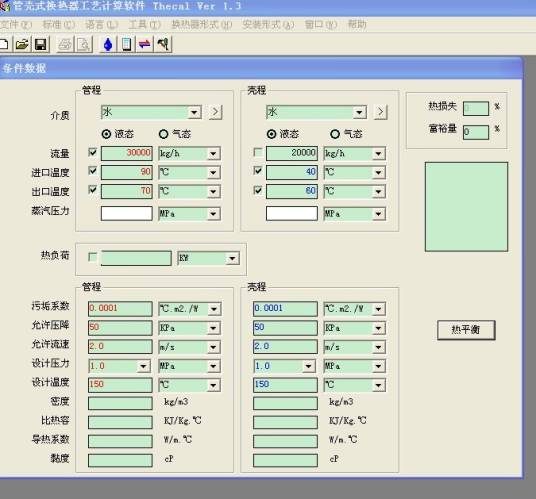The height and width of the screenshot is (499, 536).
Task: Toggle the tube-side 流量 checkbox
Action: click(x=92, y=152)
